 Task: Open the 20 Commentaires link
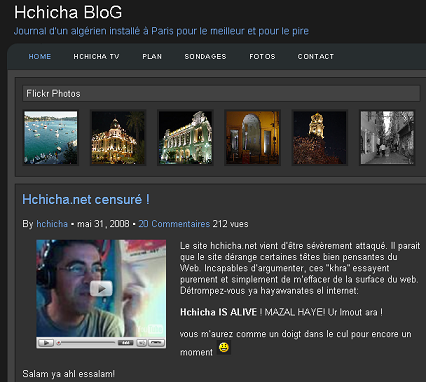click(x=174, y=224)
